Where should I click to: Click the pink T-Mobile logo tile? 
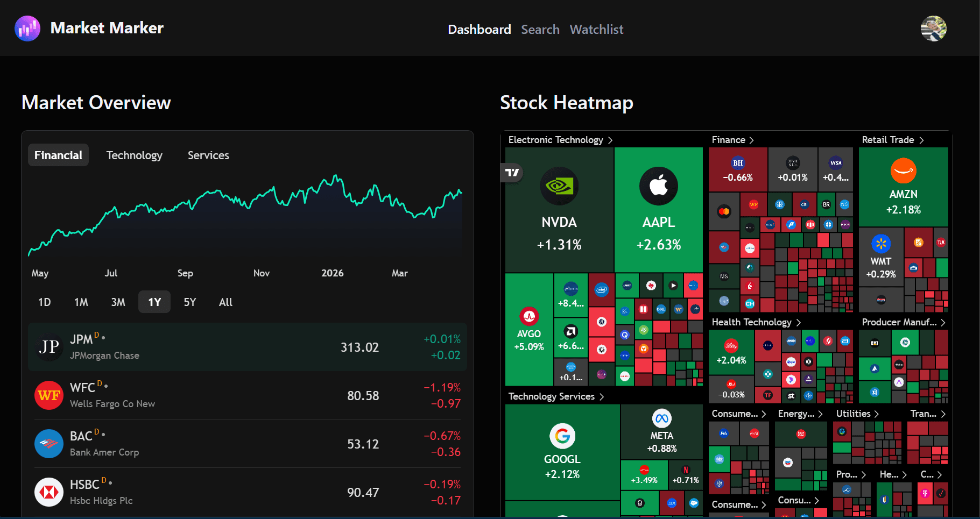925,493
